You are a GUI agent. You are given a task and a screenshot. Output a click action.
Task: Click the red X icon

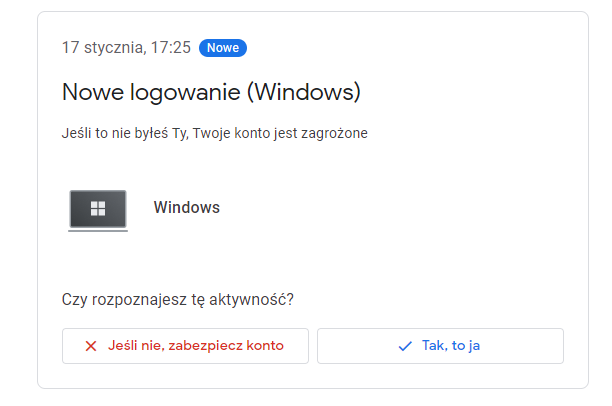pyautogui.click(x=91, y=346)
